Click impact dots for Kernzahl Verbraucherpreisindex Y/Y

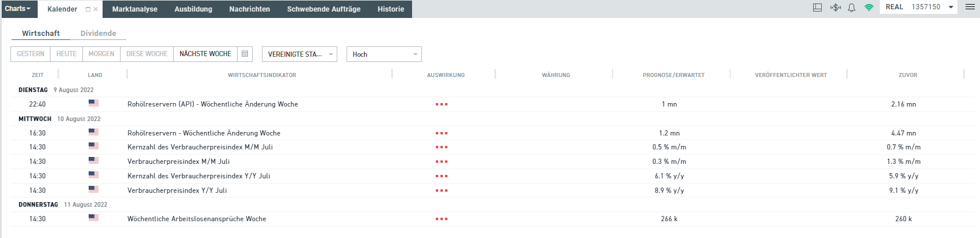tap(442, 176)
